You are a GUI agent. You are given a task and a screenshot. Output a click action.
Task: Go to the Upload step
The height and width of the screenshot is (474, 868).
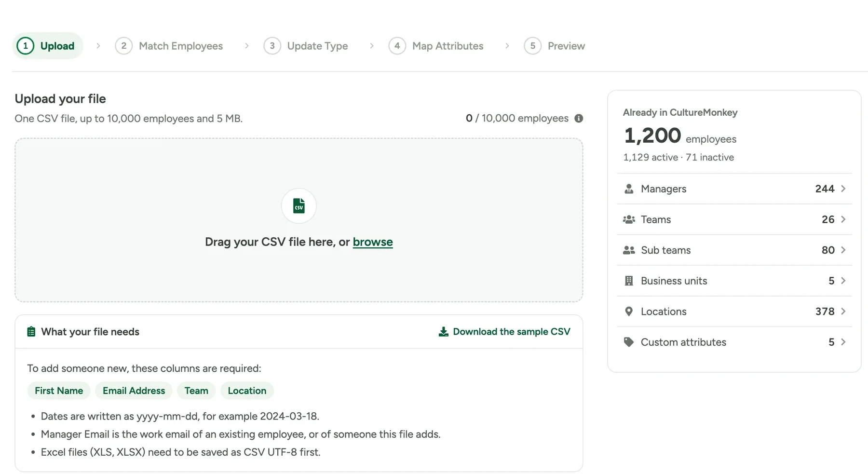point(48,46)
